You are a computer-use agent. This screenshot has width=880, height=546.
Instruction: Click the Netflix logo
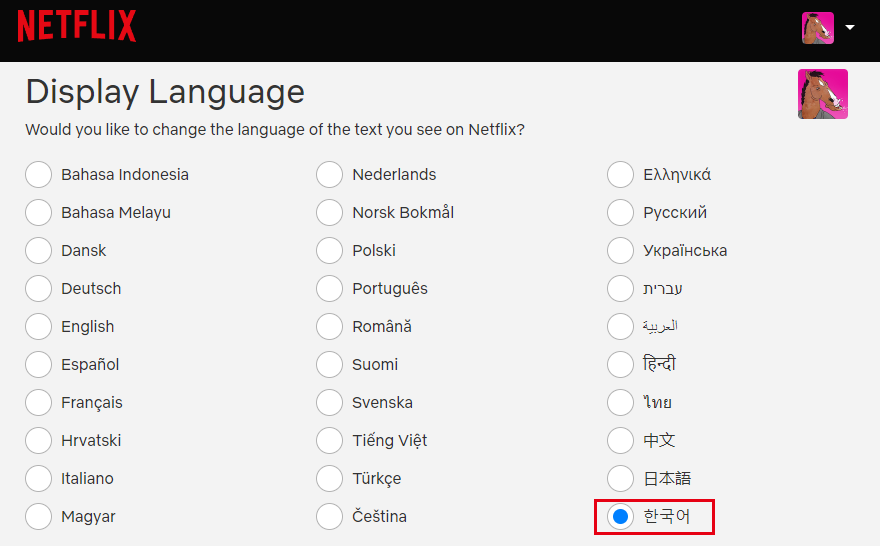[x=76, y=26]
